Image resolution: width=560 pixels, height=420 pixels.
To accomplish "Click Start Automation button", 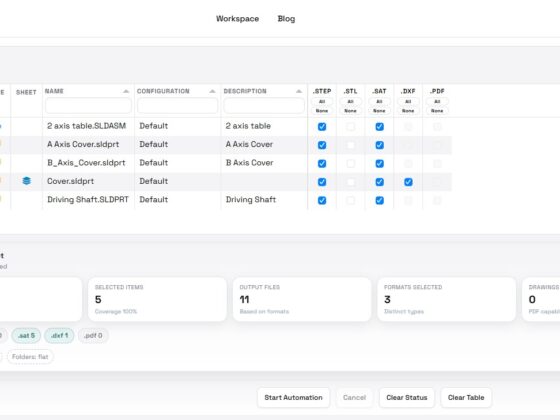I will click(293, 398).
